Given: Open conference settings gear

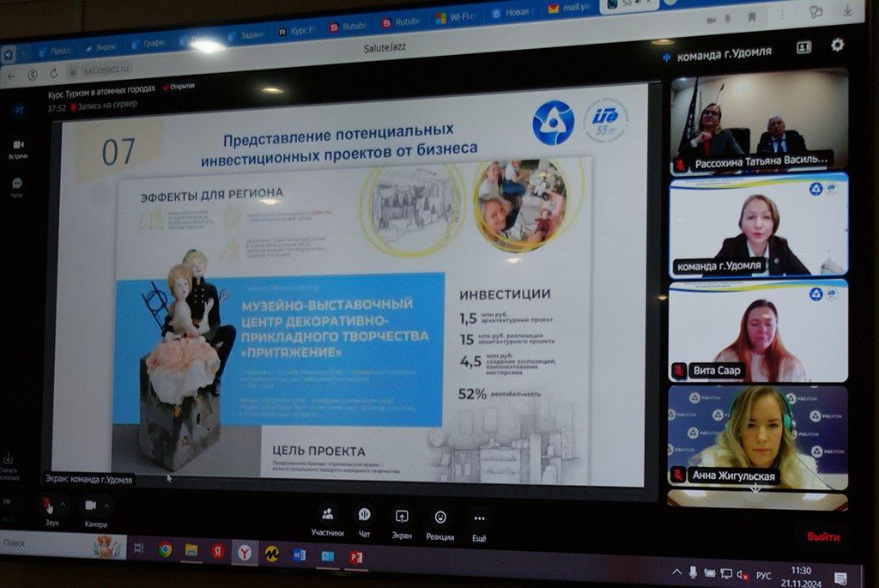Looking at the screenshot, I should click(837, 45).
